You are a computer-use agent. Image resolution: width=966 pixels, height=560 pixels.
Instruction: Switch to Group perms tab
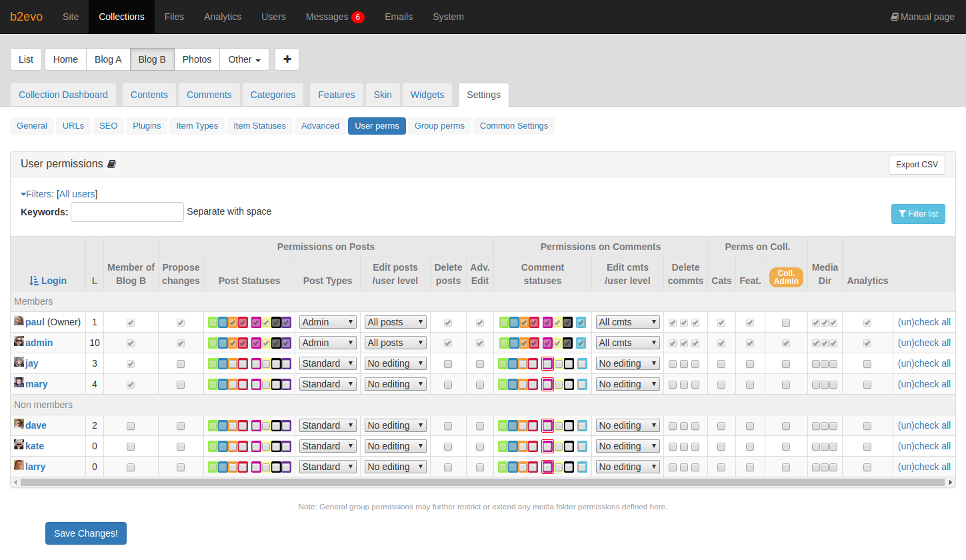point(439,126)
